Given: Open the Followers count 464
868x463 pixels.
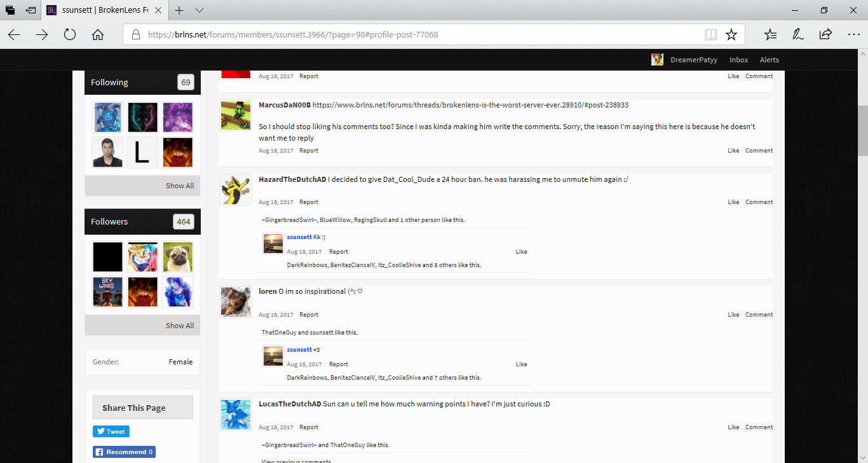Looking at the screenshot, I should click(x=184, y=221).
